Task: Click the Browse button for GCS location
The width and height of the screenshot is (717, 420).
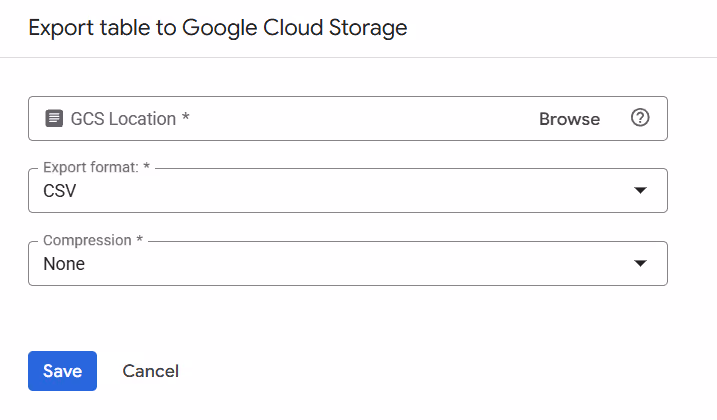Action: 569,119
